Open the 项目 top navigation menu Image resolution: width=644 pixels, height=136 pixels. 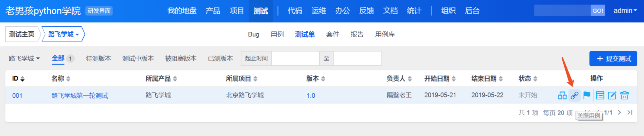237,11
